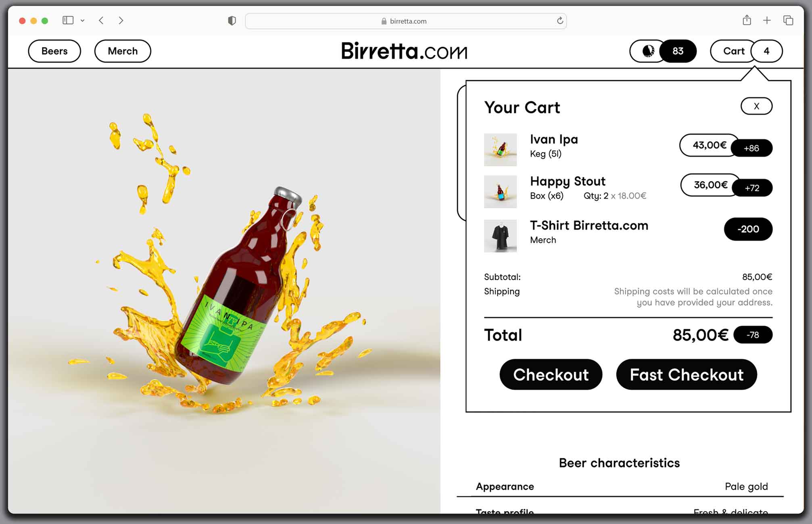Click the birretta.com address bar

tap(405, 21)
